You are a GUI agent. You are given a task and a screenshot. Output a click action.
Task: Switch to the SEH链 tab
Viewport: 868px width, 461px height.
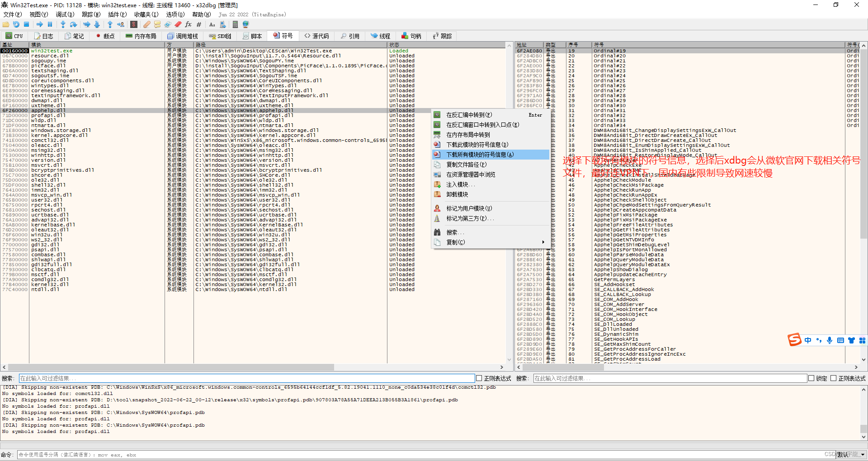click(220, 36)
